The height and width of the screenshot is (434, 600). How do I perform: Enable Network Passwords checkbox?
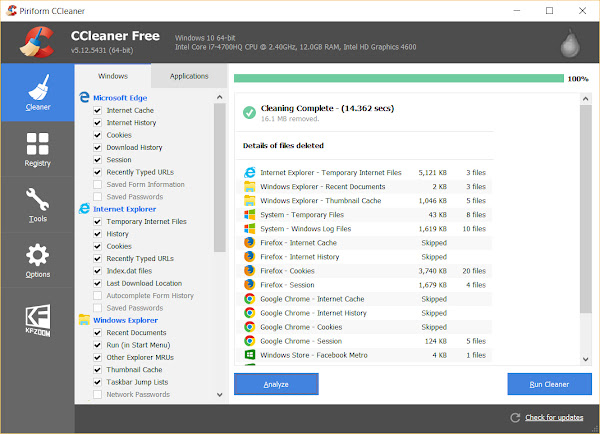pyautogui.click(x=98, y=394)
